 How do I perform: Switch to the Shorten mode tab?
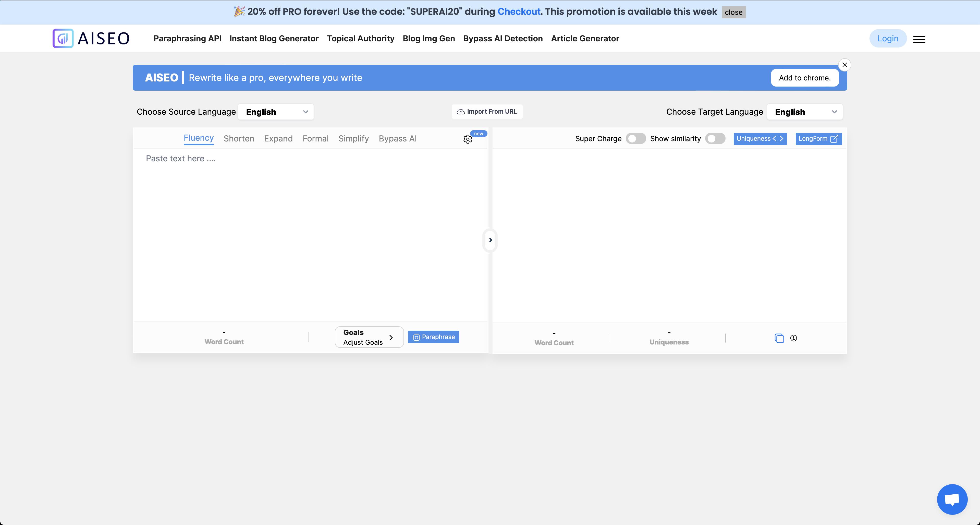point(239,139)
